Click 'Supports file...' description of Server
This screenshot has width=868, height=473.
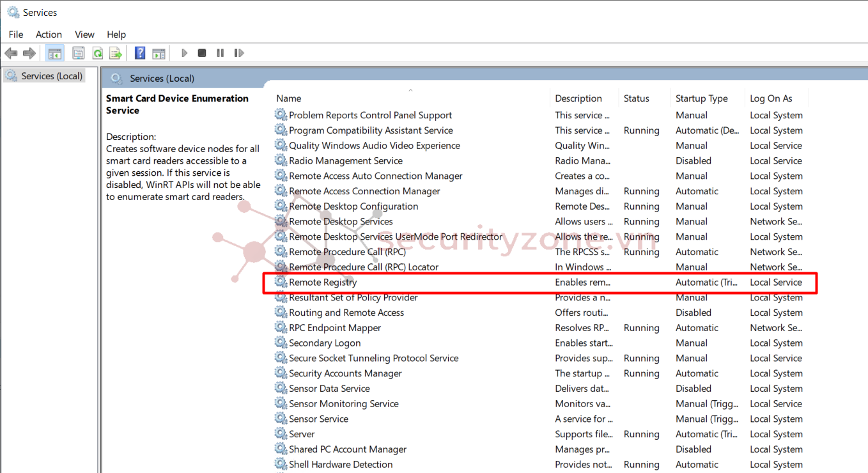click(584, 434)
